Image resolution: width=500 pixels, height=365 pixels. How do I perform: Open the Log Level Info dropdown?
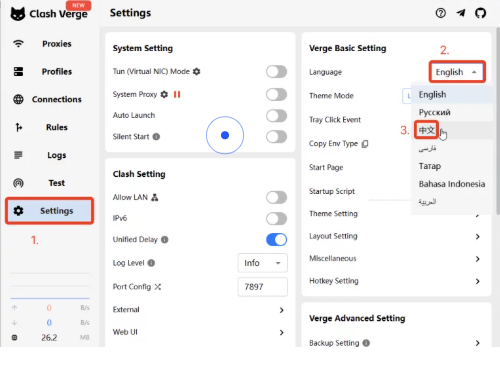click(263, 263)
